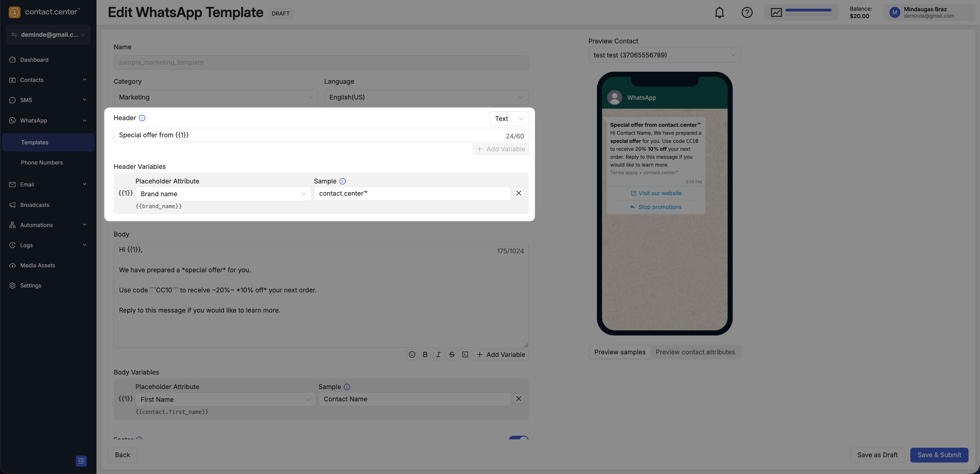Go to Broadcasts in the sidebar
This screenshot has height=474, width=980.
coord(35,205)
